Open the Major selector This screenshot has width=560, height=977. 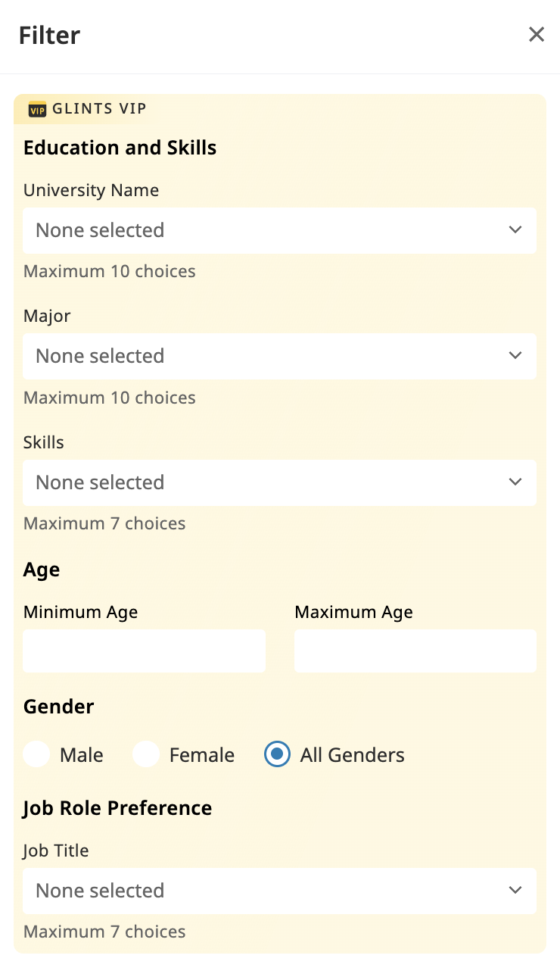coord(279,356)
